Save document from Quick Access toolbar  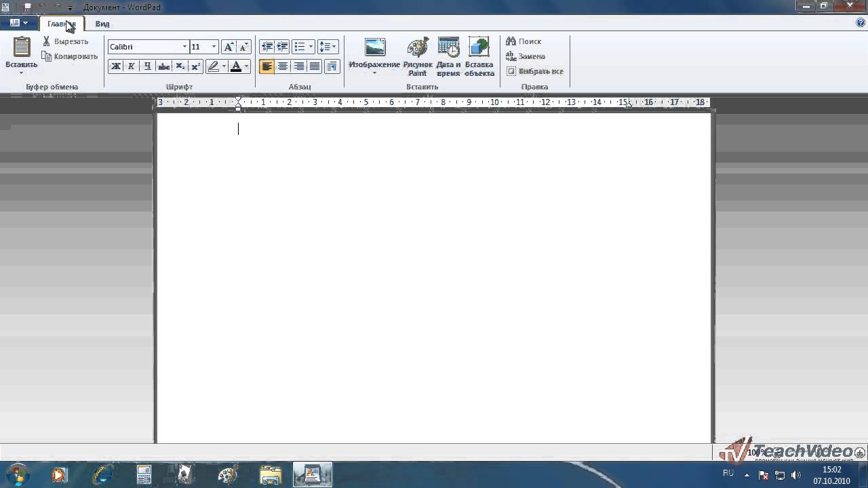pos(27,7)
